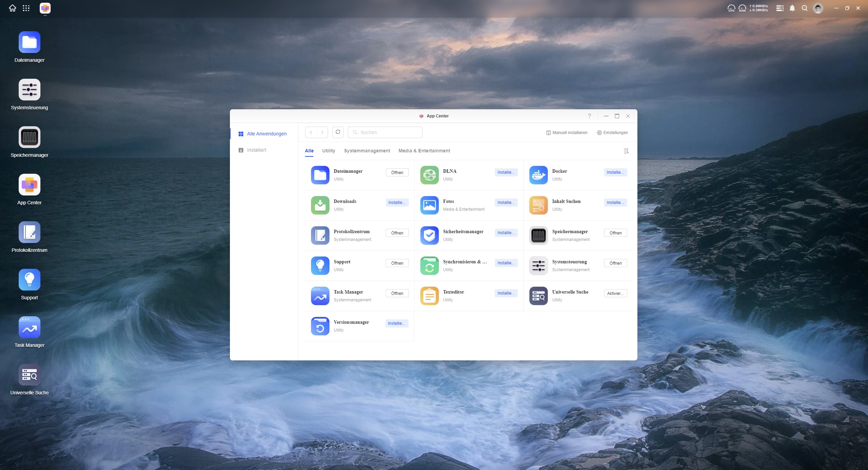
Task: Open the apps grid launcher icon
Action: 26,8
